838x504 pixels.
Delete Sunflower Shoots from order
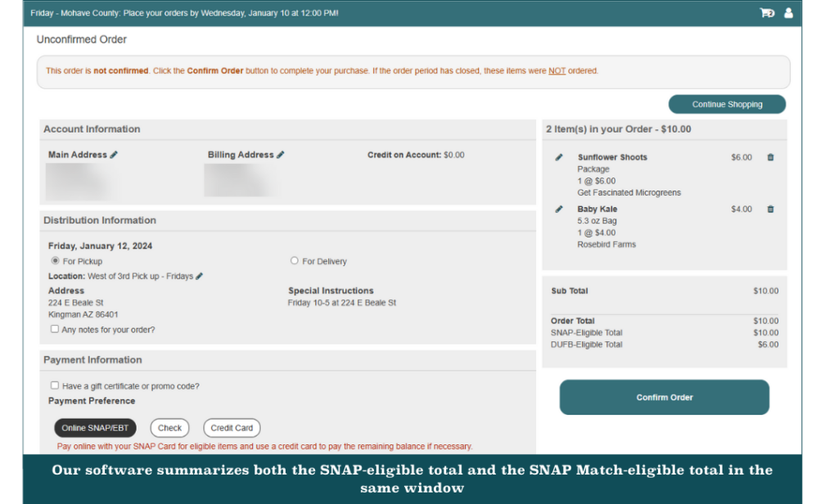[770, 157]
